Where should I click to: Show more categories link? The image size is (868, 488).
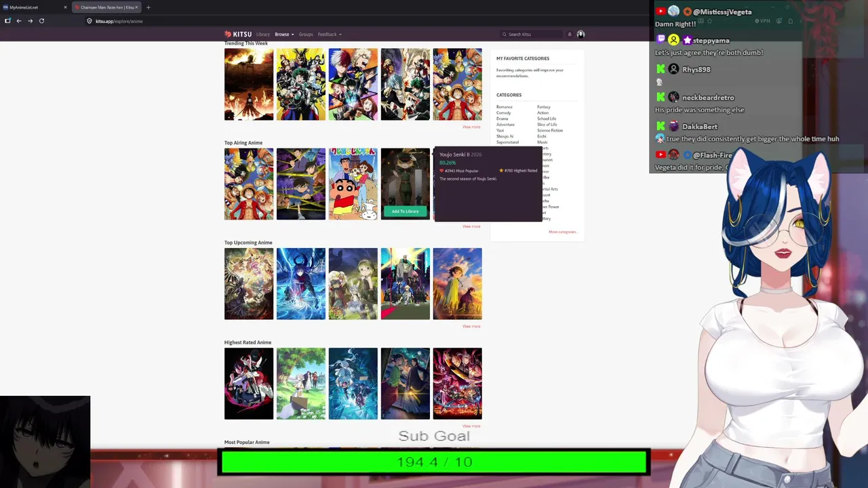pyautogui.click(x=563, y=232)
